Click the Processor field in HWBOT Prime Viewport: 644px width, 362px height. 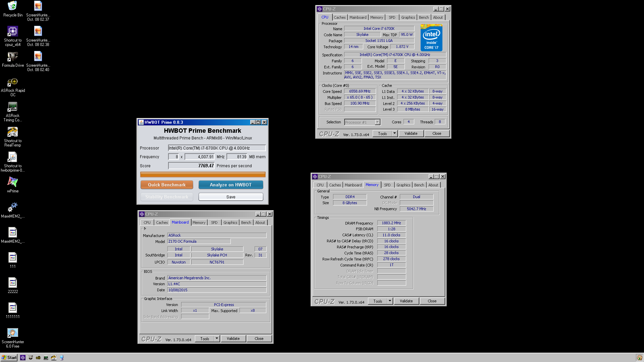pos(217,148)
